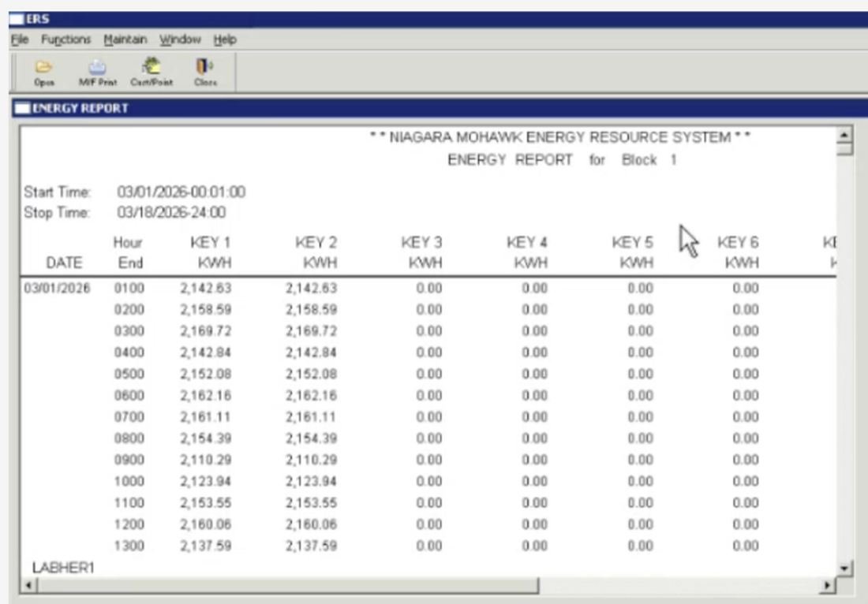Open the Functions menu
Viewport: 868px width, 604px height.
pos(65,39)
